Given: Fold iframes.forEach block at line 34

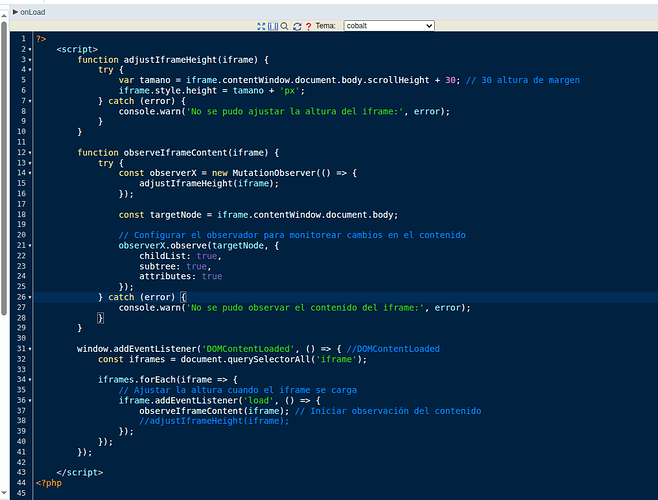Looking at the screenshot, I should pyautogui.click(x=30, y=380).
